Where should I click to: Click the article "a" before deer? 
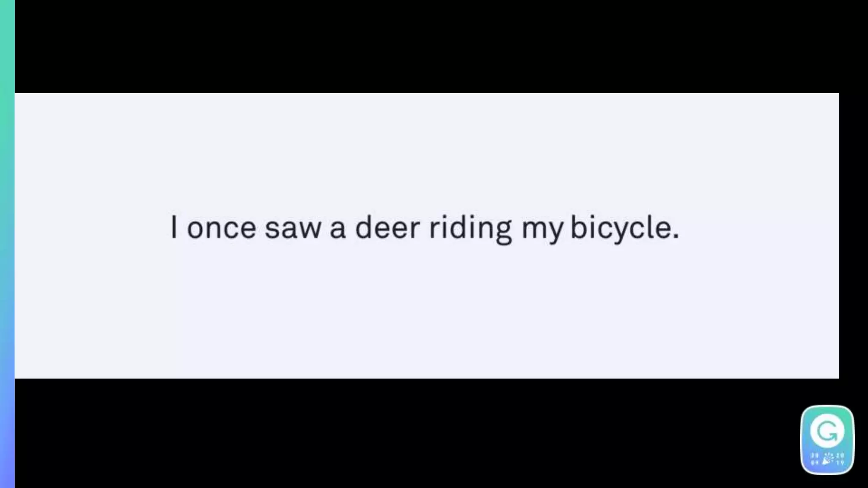coord(338,228)
